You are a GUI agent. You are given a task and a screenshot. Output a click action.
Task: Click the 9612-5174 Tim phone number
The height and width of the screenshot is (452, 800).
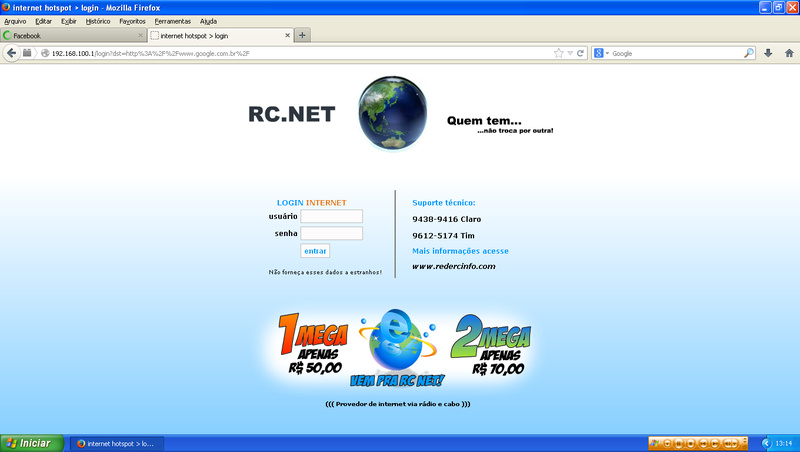443,236
